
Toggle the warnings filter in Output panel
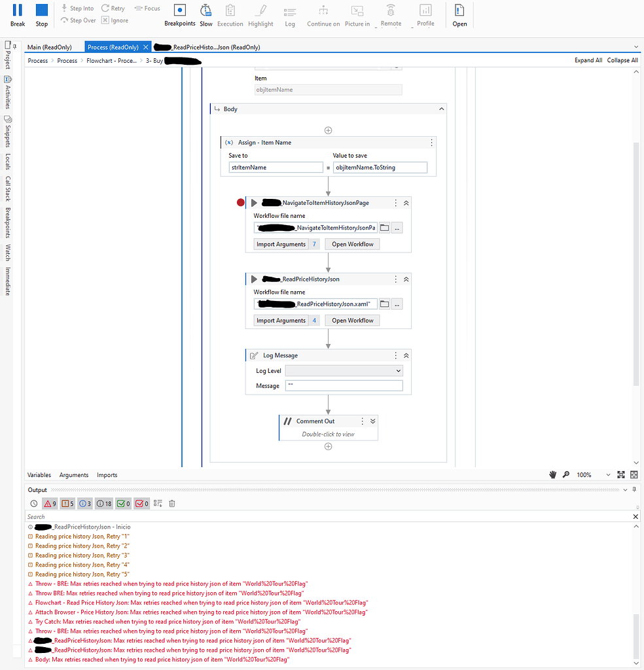[67, 503]
